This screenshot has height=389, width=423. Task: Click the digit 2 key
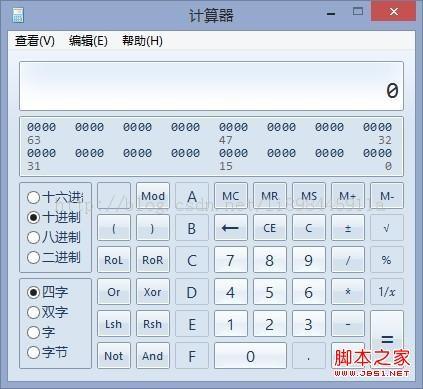[x=270, y=324]
